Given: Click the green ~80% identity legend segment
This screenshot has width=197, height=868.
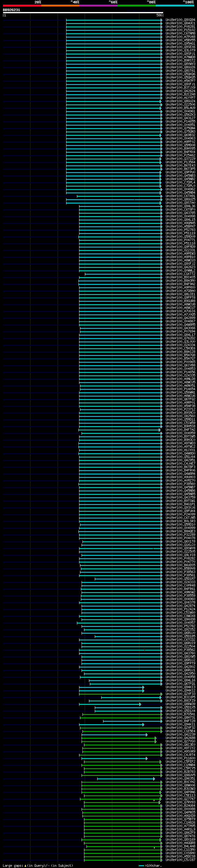Looking at the screenshot, I should pyautogui.click(x=137, y=6).
